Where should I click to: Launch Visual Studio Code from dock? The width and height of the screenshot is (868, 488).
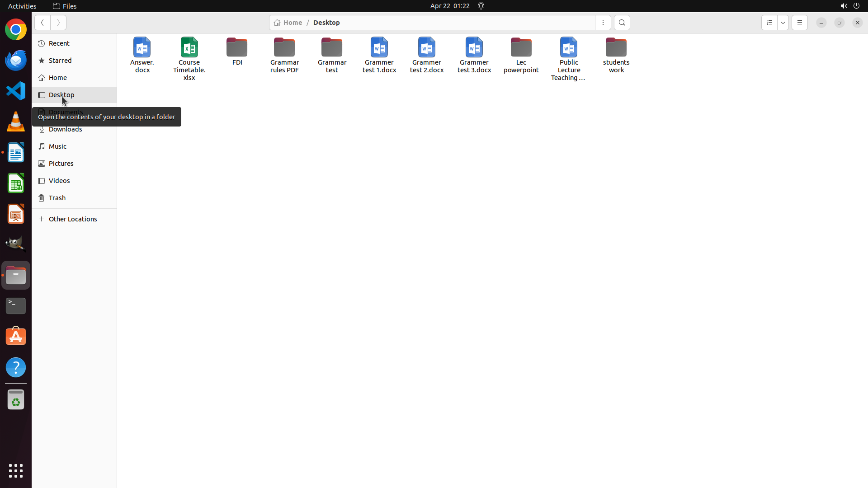point(16,91)
